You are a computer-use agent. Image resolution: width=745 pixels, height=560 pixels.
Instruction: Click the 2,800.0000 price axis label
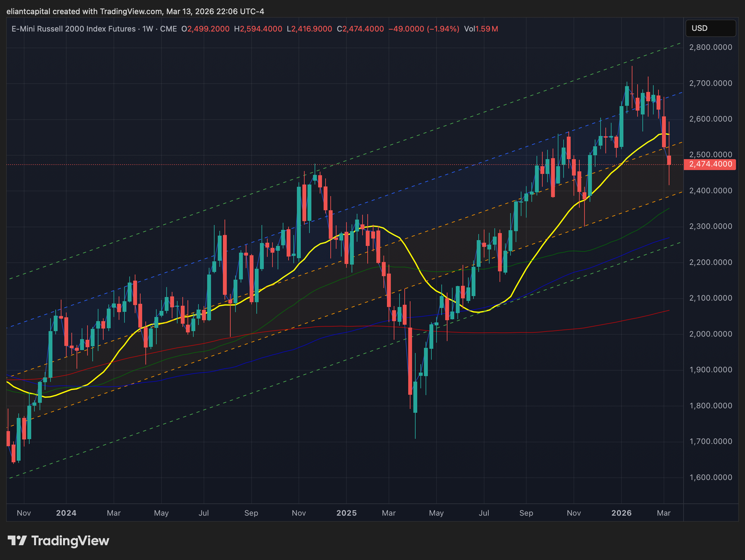coord(711,47)
